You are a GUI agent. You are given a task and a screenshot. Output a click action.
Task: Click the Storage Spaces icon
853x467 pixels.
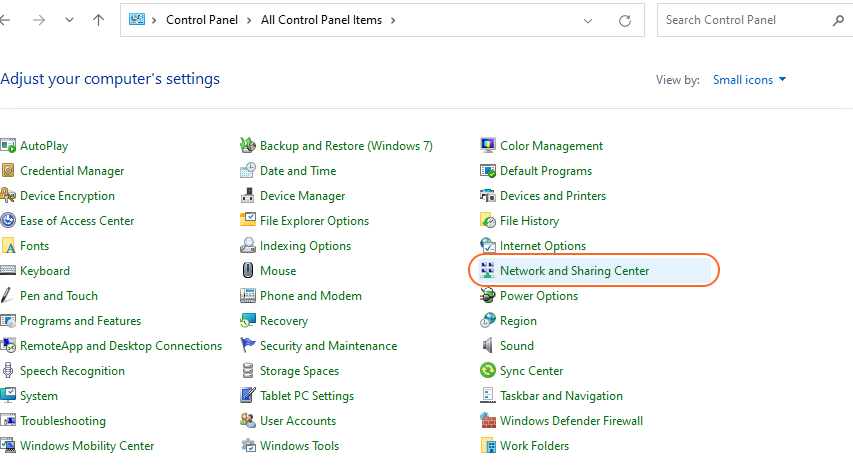(x=248, y=371)
